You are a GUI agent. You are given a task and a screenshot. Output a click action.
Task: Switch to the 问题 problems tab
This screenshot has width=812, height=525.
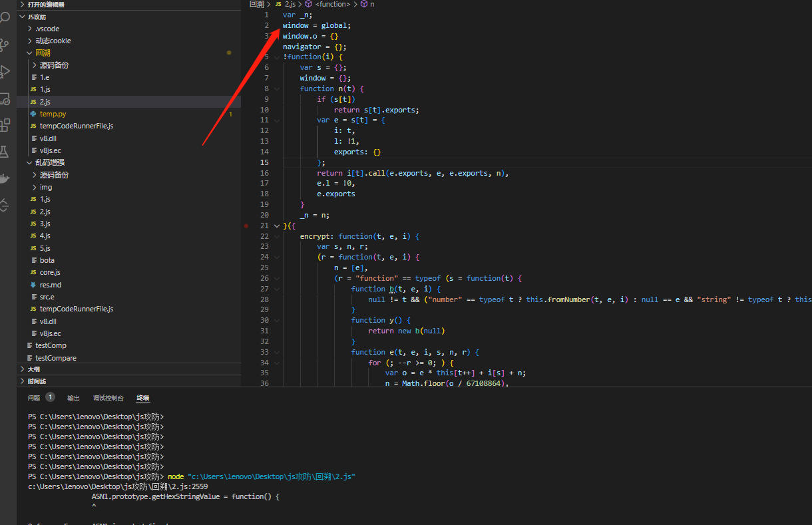point(34,398)
